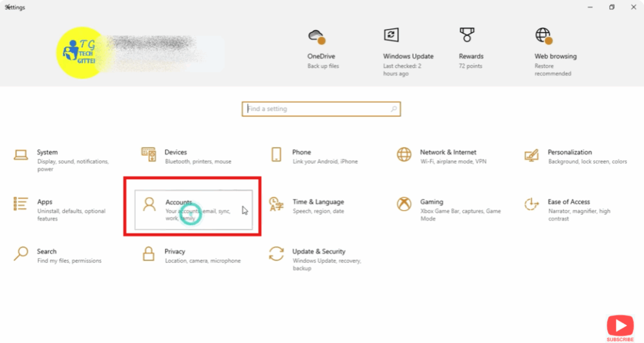Click the Search magnifier category icon
The image size is (644, 343).
[x=21, y=254]
